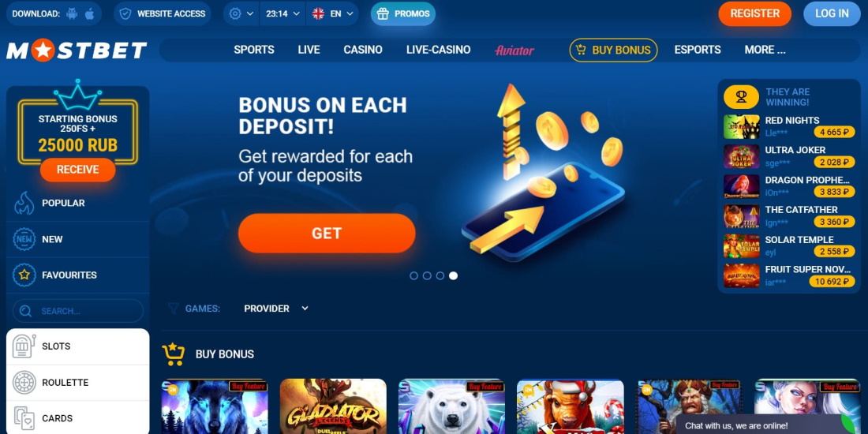This screenshot has width=868, height=434.
Task: Open the Popular games flame icon
Action: pyautogui.click(x=24, y=203)
